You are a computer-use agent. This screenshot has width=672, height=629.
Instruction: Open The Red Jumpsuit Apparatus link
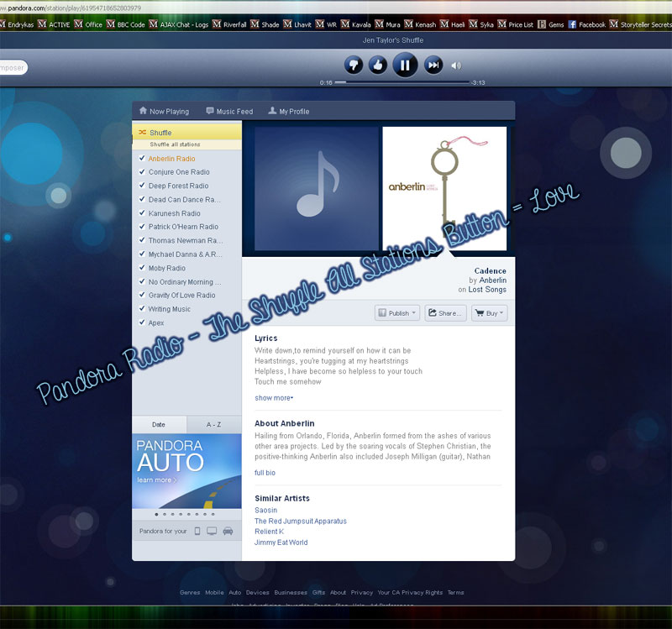point(301,521)
